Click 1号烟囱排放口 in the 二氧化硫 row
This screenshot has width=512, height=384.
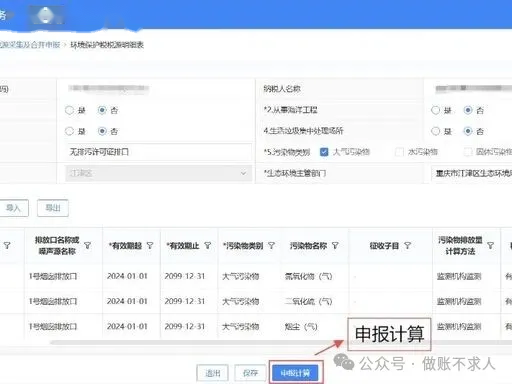tap(53, 302)
